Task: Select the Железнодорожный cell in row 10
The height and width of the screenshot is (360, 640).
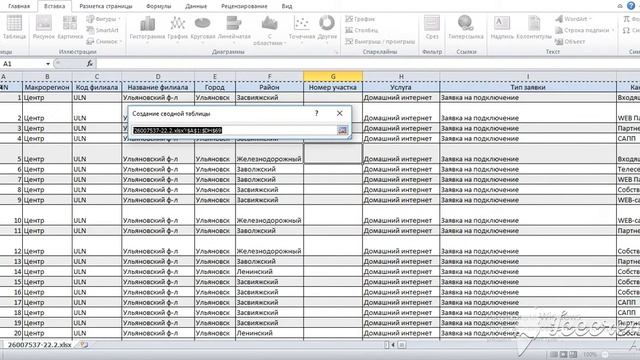Action: click(x=269, y=216)
